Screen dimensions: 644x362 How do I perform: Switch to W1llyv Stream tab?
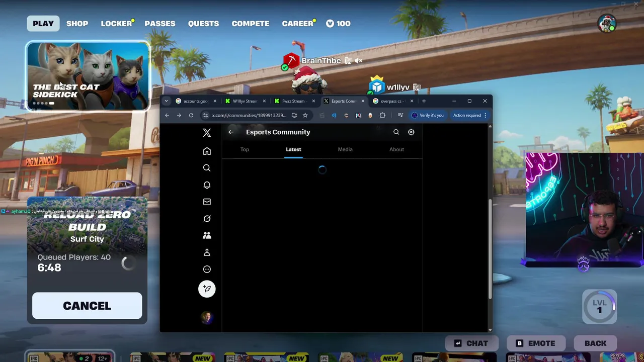pyautogui.click(x=246, y=101)
